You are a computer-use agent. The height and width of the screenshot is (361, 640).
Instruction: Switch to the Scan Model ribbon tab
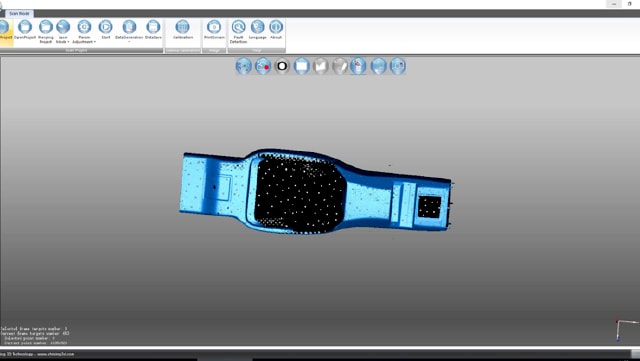(19, 13)
